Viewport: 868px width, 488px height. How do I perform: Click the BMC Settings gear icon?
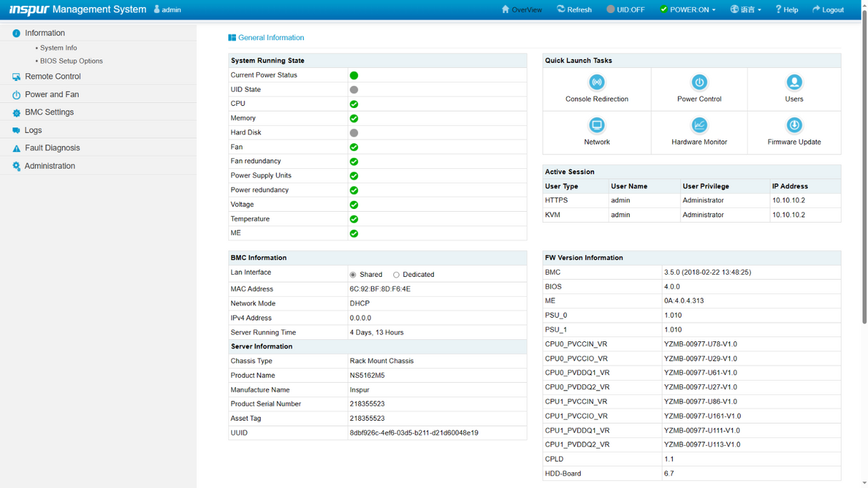click(x=16, y=112)
